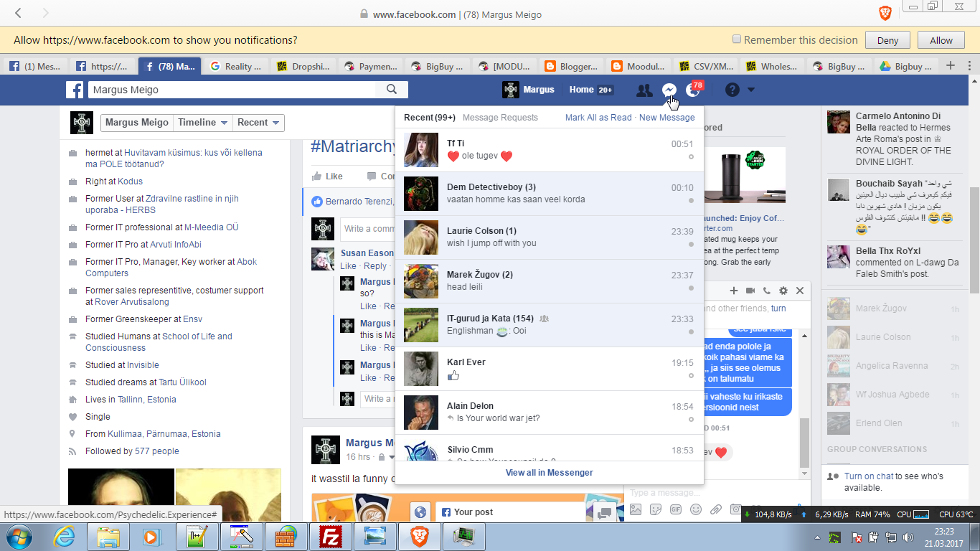This screenshot has height=551, width=980.
Task: Open account menu arrow in blue bar
Action: pyautogui.click(x=751, y=90)
